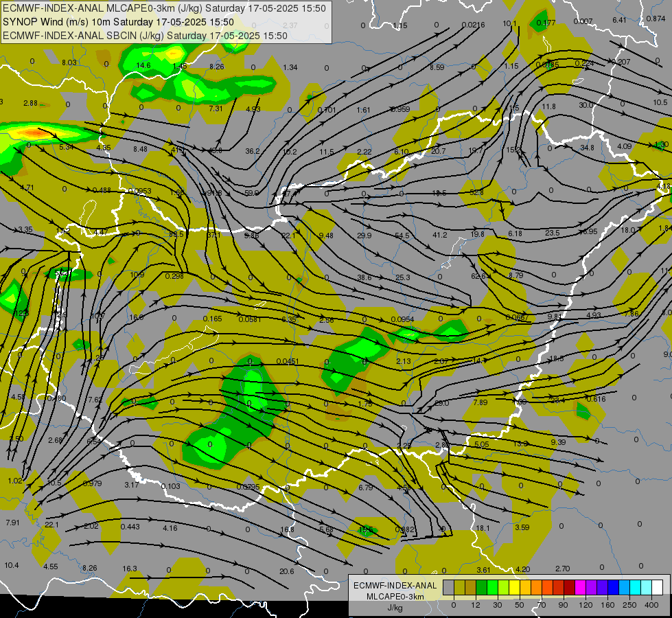672x618 pixels.
Task: Select the map value 3.59
Action: coord(522,527)
